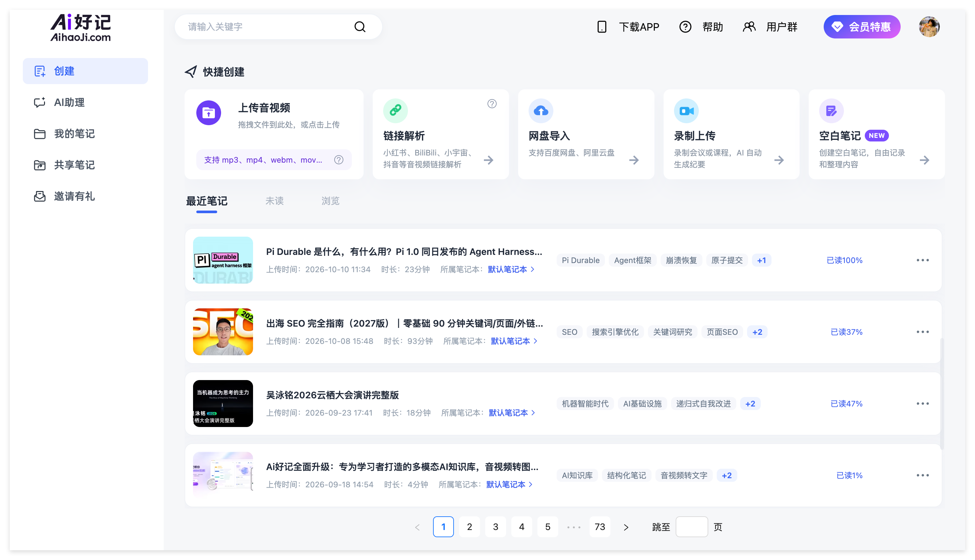The image size is (975, 560).
Task: Click the help icon beside supported formats
Action: (x=338, y=160)
